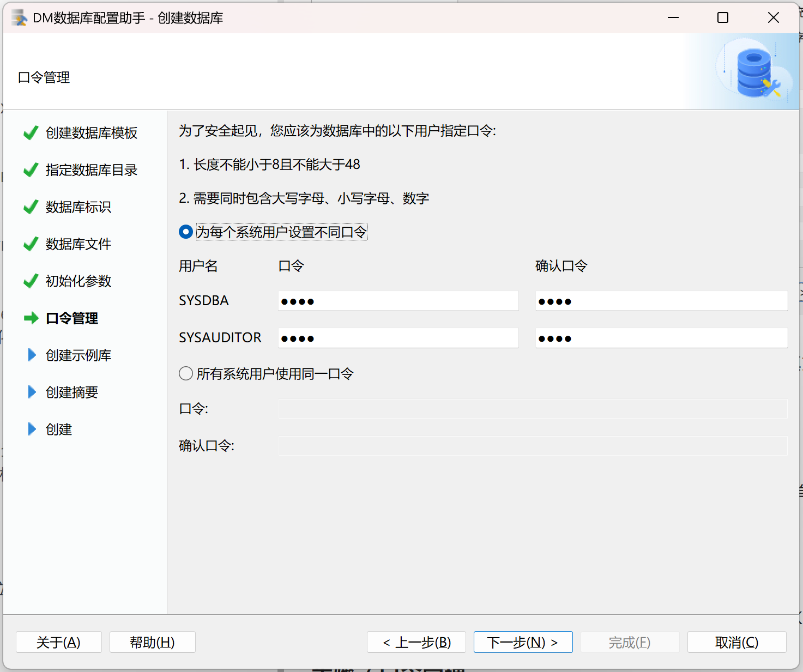Select 所有系统用户使用同一口令 radio option
The width and height of the screenshot is (803, 672).
[186, 374]
